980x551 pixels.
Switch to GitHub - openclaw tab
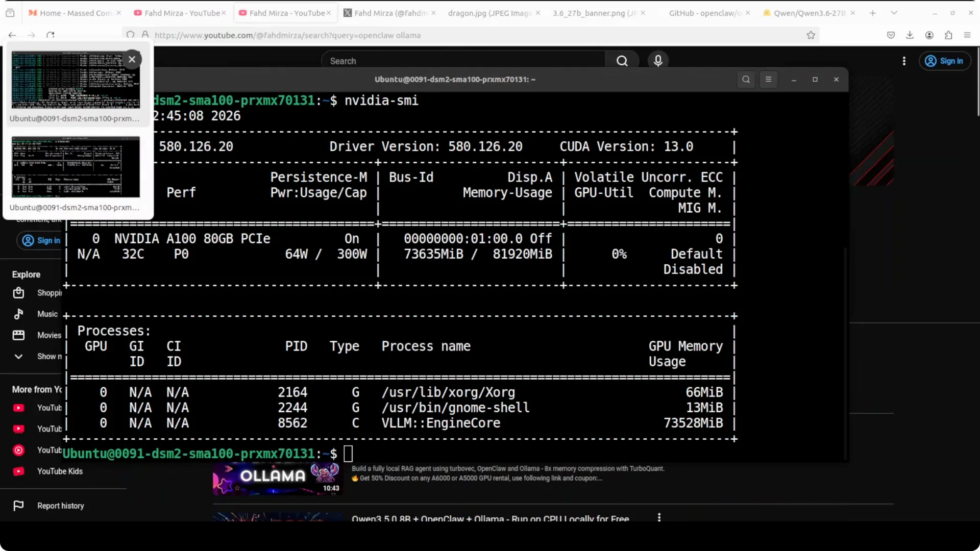[705, 13]
